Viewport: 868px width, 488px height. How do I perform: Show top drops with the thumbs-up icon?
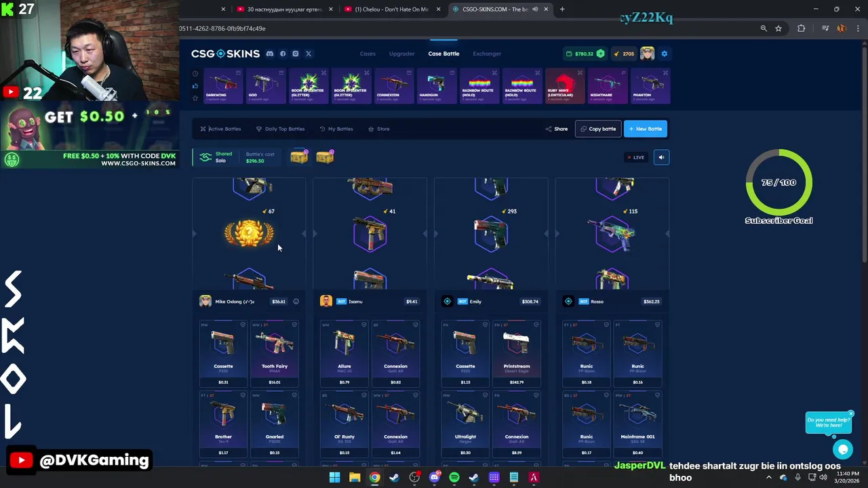point(195,86)
